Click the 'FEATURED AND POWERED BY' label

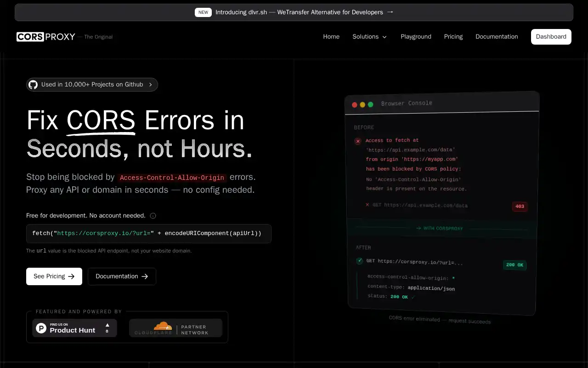click(79, 311)
